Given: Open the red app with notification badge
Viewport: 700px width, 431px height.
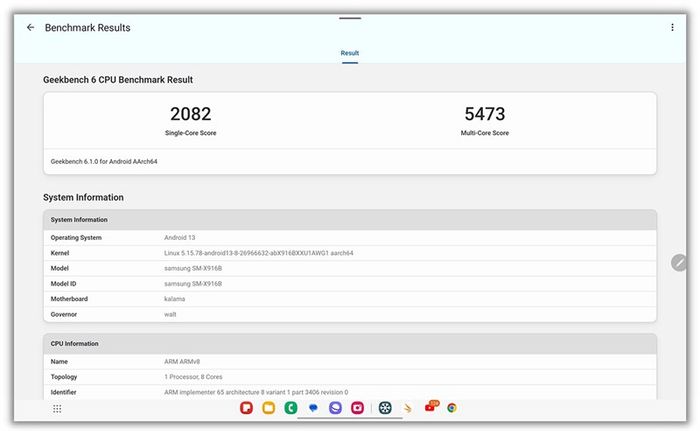Looking at the screenshot, I should point(430,408).
